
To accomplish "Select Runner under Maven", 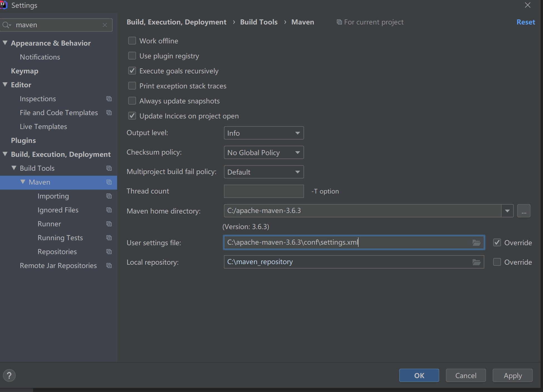I will coord(49,224).
